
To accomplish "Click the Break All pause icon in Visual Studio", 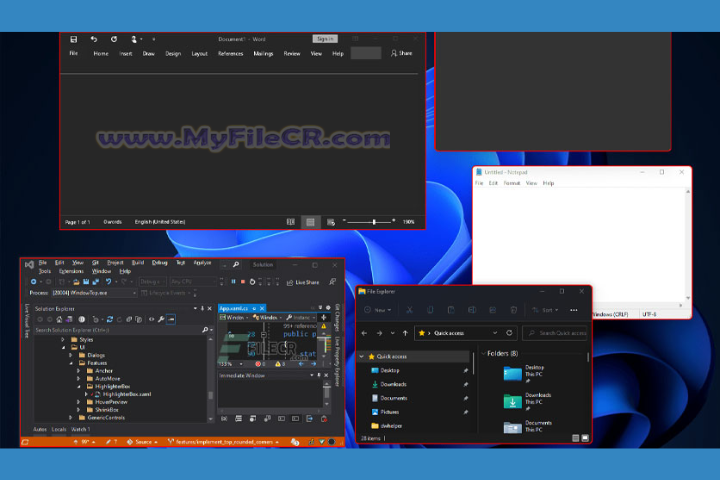I will (233, 282).
